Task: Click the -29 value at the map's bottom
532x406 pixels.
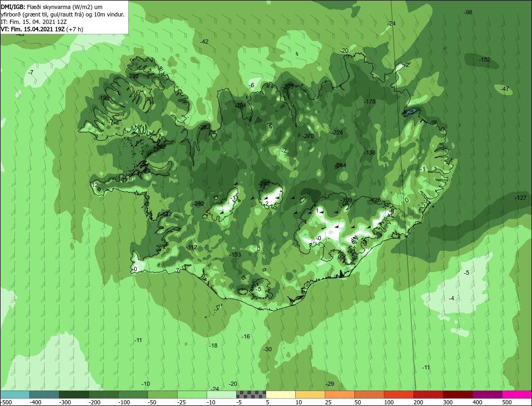Action: (x=329, y=384)
